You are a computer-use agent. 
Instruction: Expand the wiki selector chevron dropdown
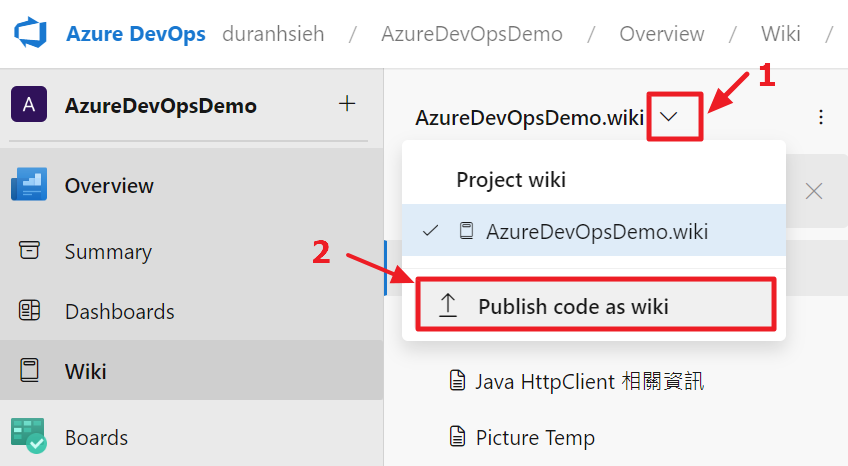pos(669,117)
